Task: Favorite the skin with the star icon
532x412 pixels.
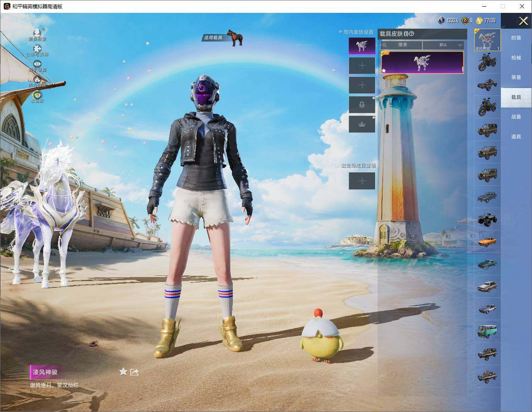Action: click(x=123, y=372)
